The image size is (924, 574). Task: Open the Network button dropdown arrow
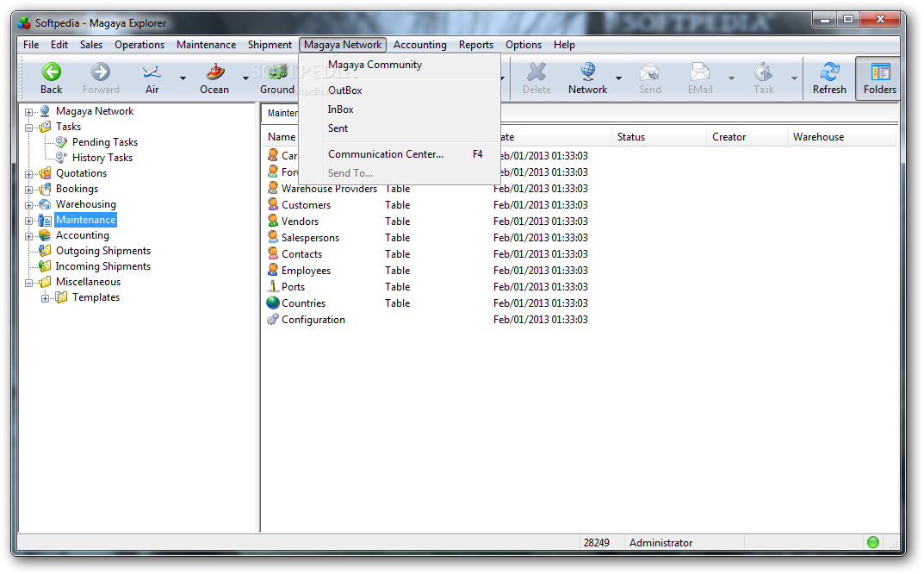(x=619, y=78)
